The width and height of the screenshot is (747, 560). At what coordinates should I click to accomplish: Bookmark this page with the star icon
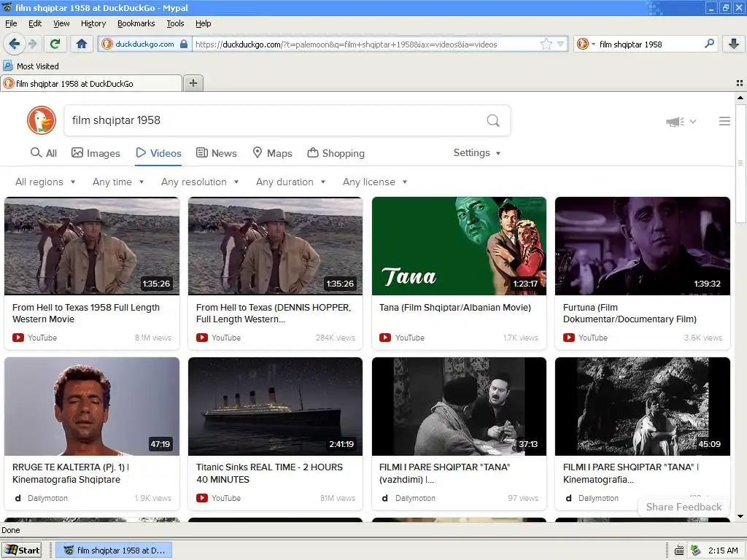click(546, 44)
